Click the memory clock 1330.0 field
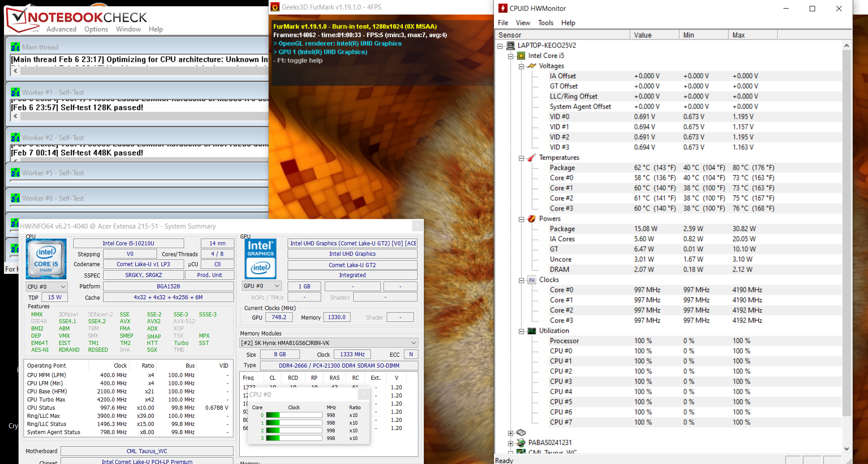Image resolution: width=868 pixels, height=464 pixels. tap(337, 317)
